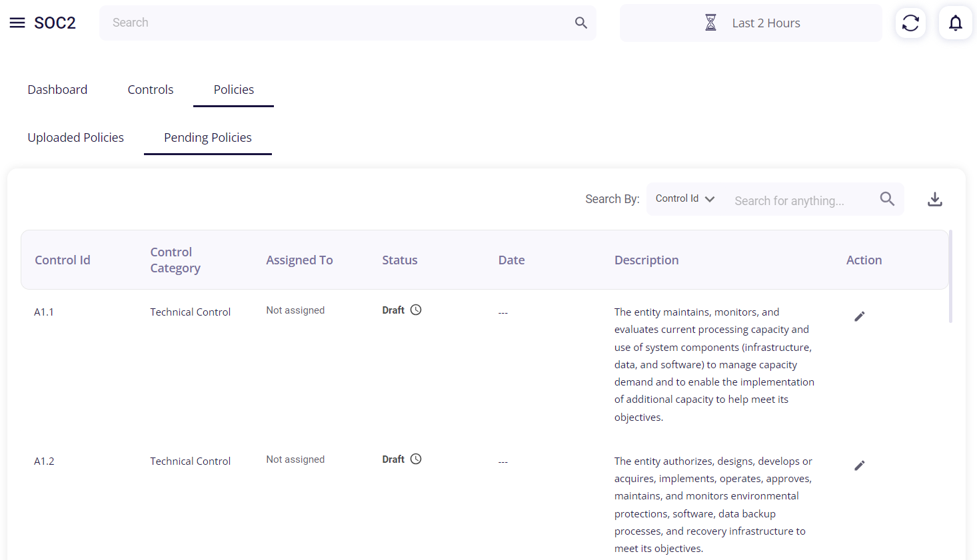Image resolution: width=977 pixels, height=560 pixels.
Task: Select the A1.1 control id cell
Action: tap(44, 312)
